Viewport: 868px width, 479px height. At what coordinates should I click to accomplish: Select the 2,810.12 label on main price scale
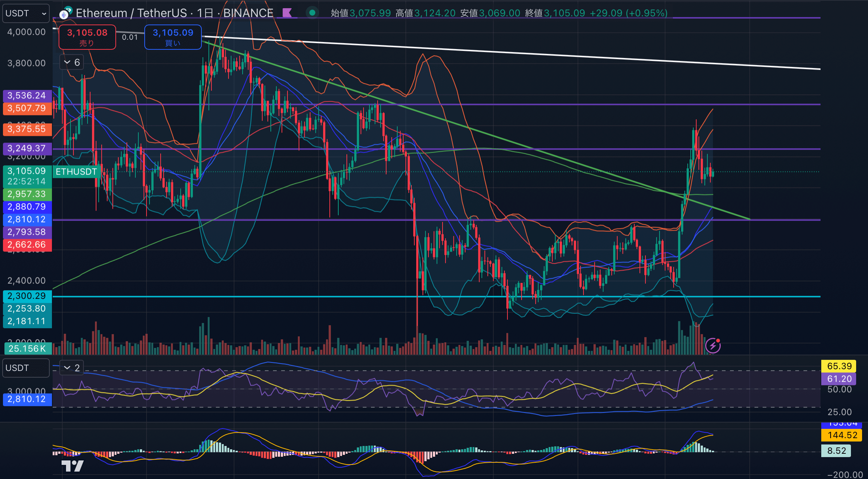pyautogui.click(x=27, y=219)
